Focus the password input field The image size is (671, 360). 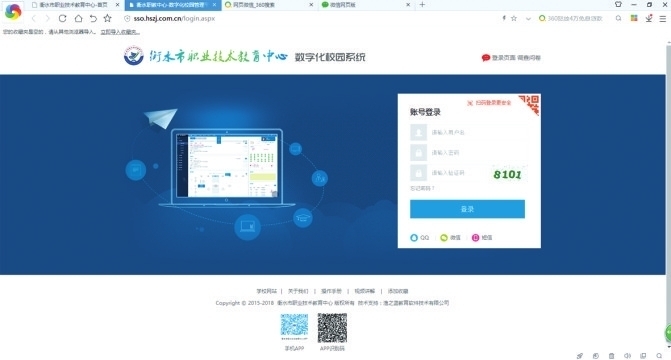[468, 153]
